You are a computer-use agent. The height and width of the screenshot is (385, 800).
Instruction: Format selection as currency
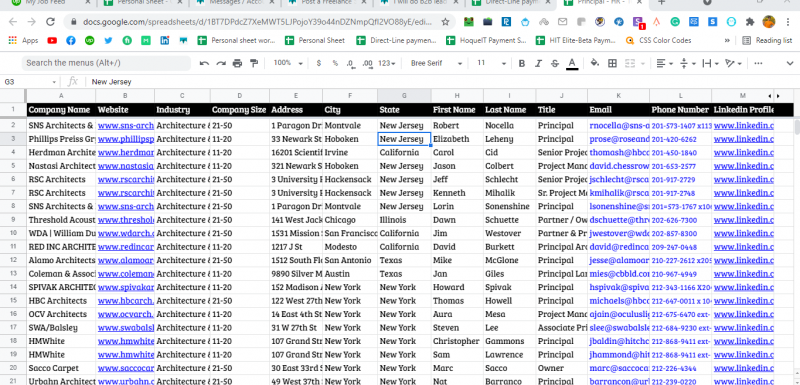pyautogui.click(x=319, y=63)
